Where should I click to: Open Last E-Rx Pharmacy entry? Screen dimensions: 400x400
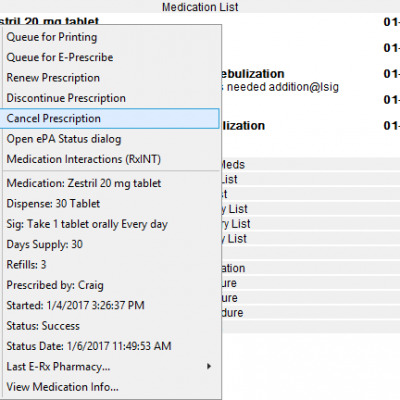click(110, 367)
